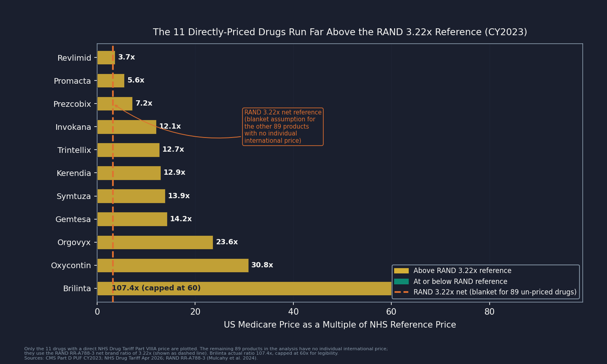Click the gold 'Above RAND 3.22x reference' legend swatch

[x=401, y=271]
